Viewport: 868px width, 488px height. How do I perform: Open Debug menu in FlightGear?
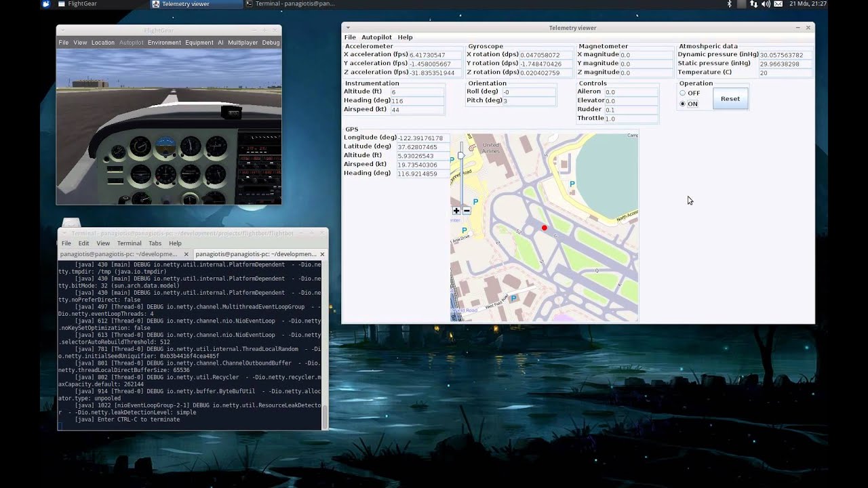click(271, 43)
